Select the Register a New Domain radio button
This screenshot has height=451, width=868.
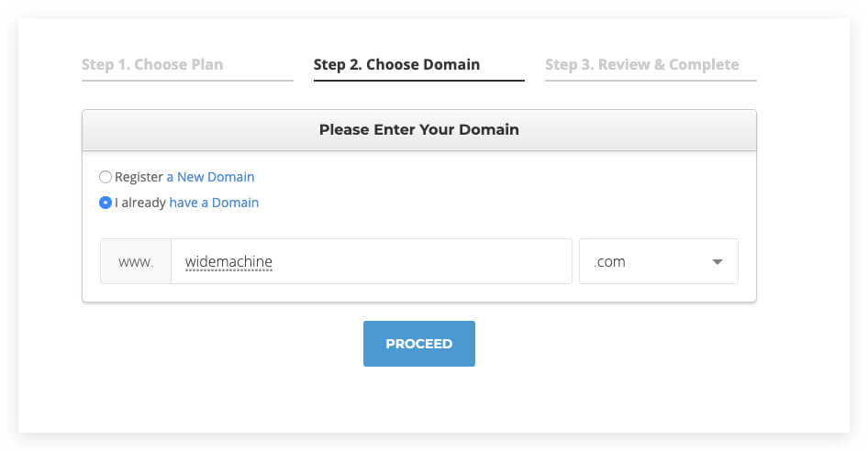106,177
